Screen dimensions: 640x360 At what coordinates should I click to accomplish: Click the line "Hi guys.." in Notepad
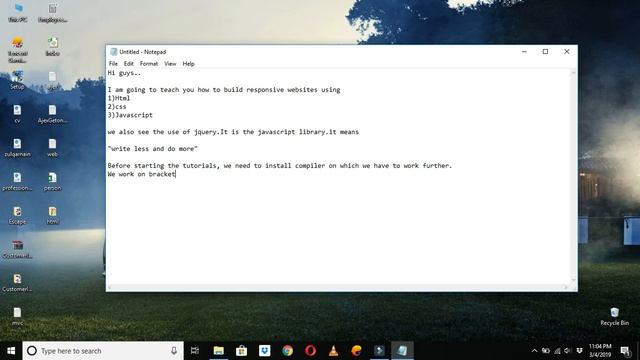[x=124, y=73]
